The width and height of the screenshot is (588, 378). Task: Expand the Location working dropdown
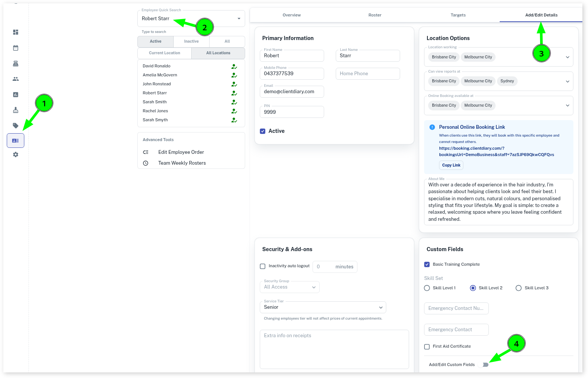[567, 57]
